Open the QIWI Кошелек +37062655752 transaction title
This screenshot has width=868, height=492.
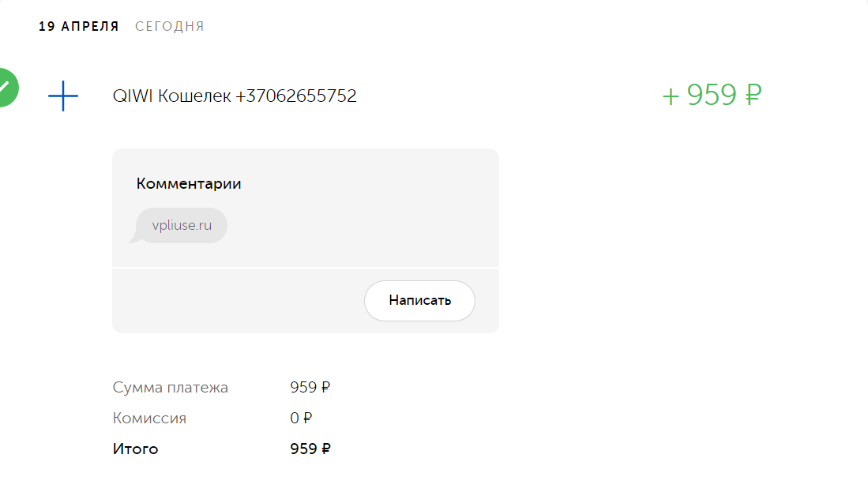pos(234,96)
